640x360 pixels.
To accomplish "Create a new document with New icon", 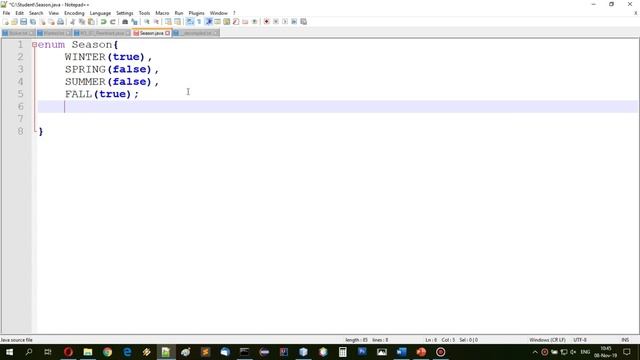I will (5, 22).
